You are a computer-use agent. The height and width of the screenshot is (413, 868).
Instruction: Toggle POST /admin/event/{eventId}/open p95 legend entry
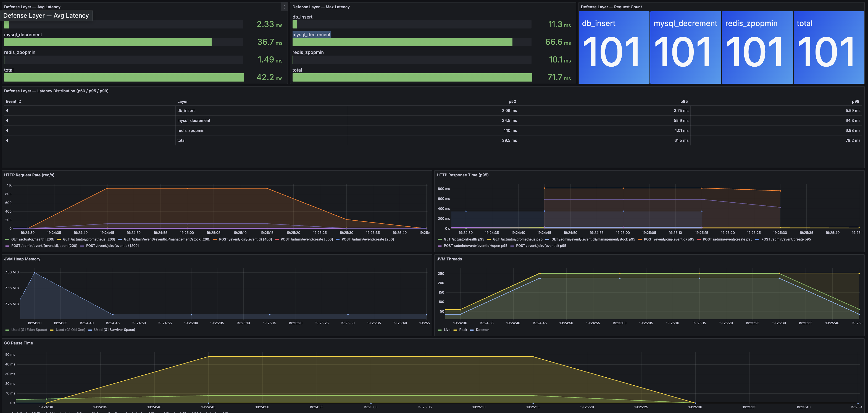pyautogui.click(x=475, y=246)
